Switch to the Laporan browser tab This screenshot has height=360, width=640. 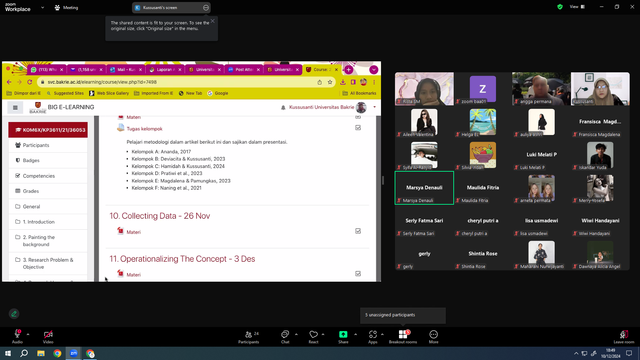click(165, 70)
